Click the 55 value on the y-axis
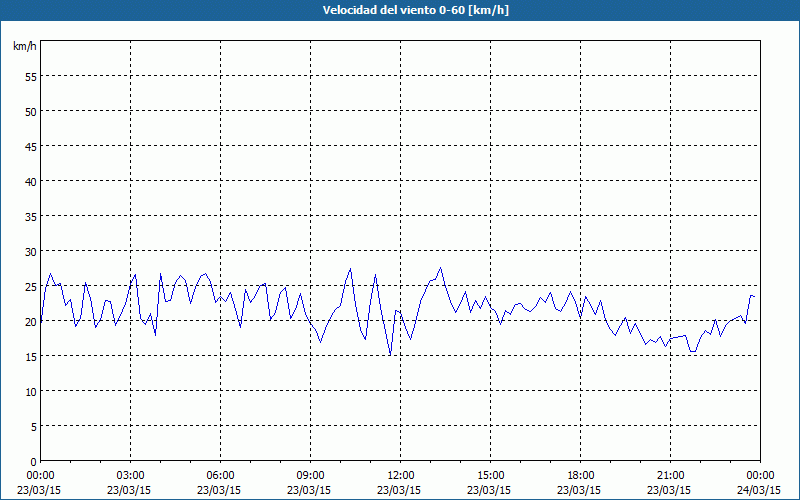 (31, 77)
